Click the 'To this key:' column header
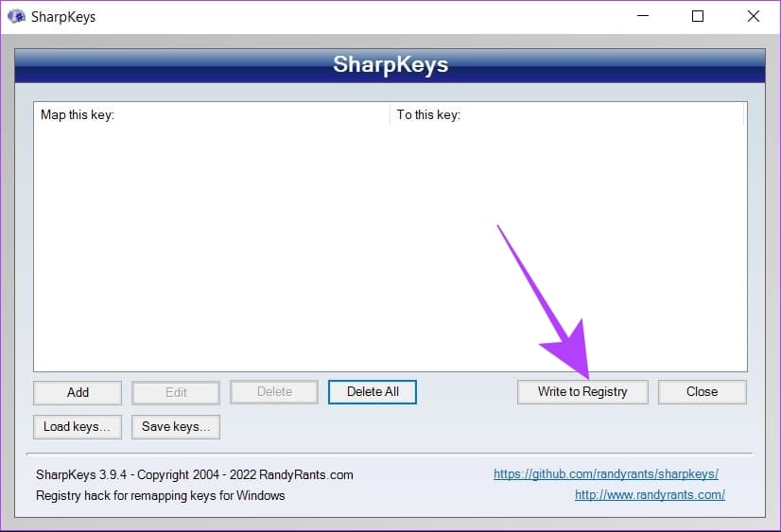 [x=566, y=115]
